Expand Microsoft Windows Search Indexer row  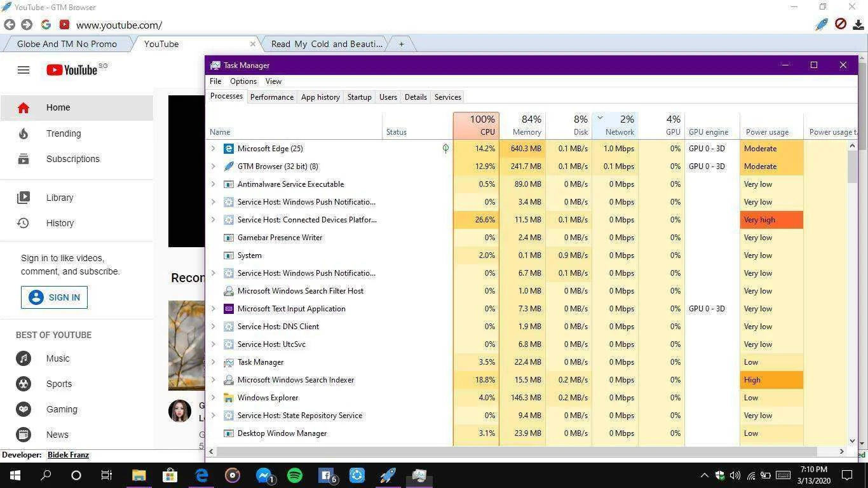(x=214, y=380)
